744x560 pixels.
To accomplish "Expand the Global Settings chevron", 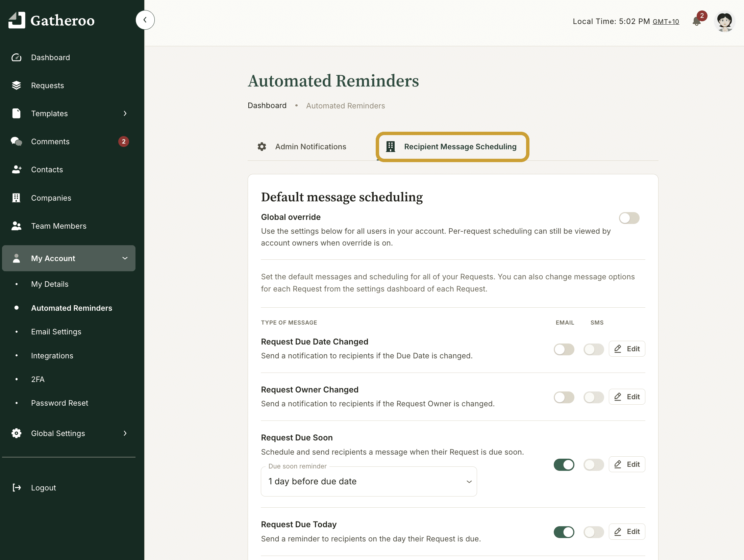I will coord(125,433).
